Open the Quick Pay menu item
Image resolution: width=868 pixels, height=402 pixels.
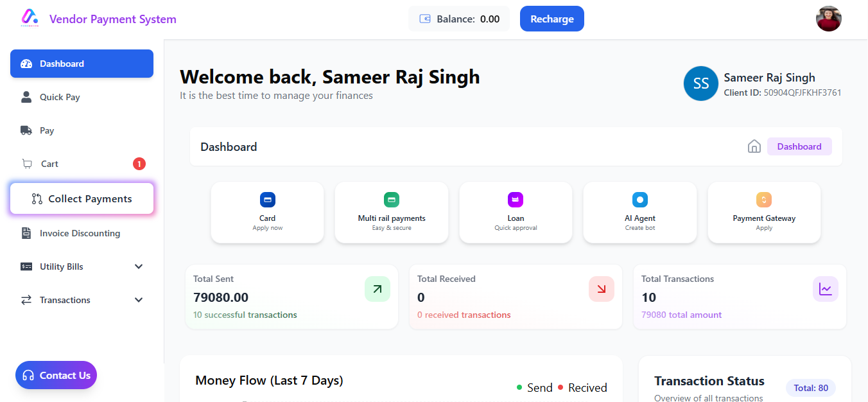tap(60, 97)
